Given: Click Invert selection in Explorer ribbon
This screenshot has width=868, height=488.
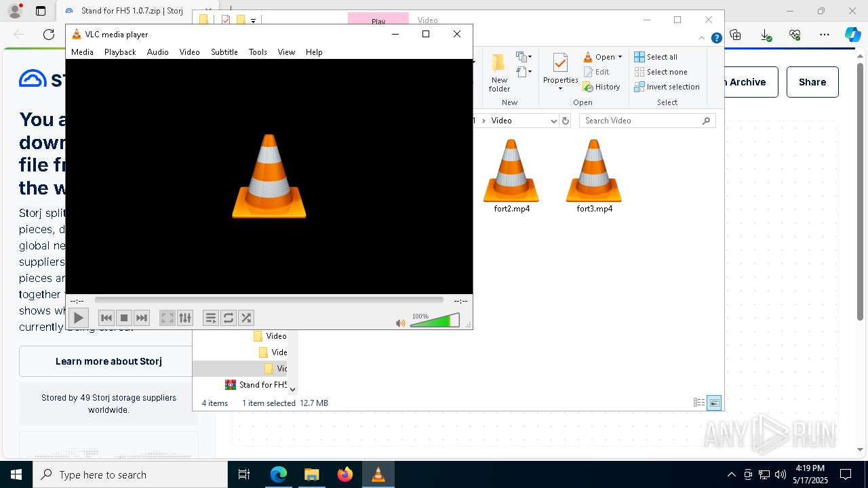Looking at the screenshot, I should point(667,87).
